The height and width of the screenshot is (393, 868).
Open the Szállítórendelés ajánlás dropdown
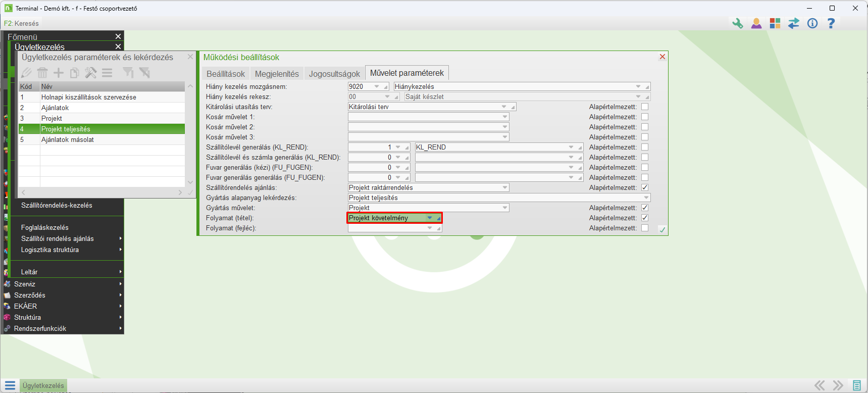click(x=504, y=187)
